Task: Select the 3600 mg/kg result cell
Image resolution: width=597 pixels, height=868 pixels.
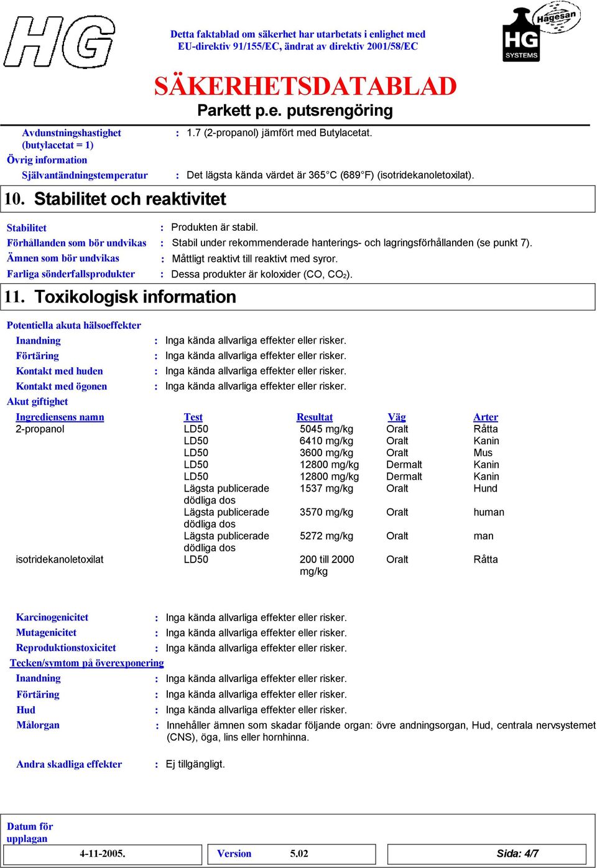Action: pyautogui.click(x=326, y=452)
